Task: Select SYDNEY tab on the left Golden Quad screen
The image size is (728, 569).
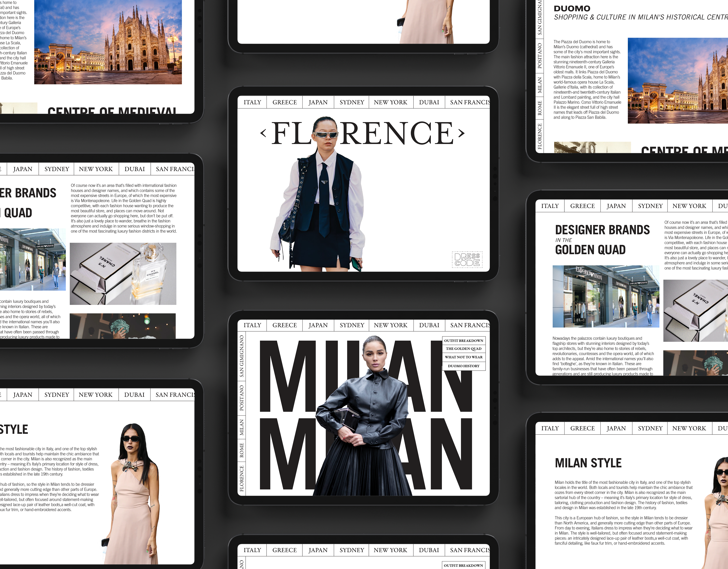Action: tap(57, 169)
